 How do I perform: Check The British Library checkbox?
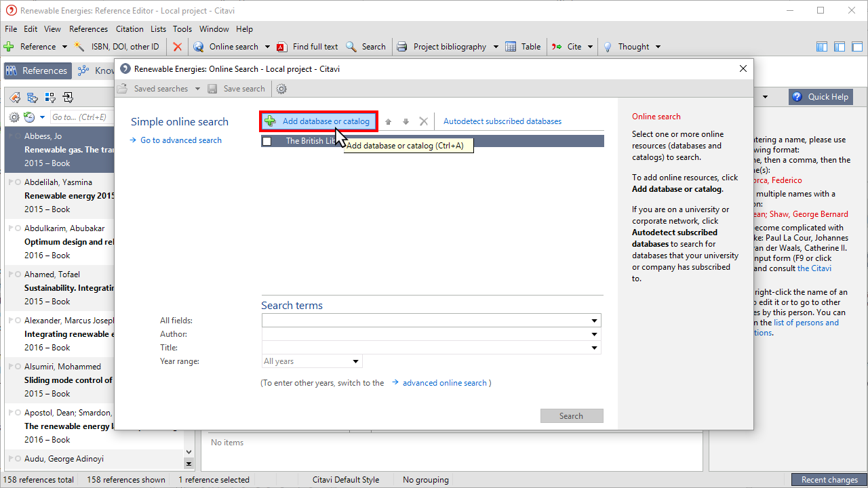tap(267, 141)
